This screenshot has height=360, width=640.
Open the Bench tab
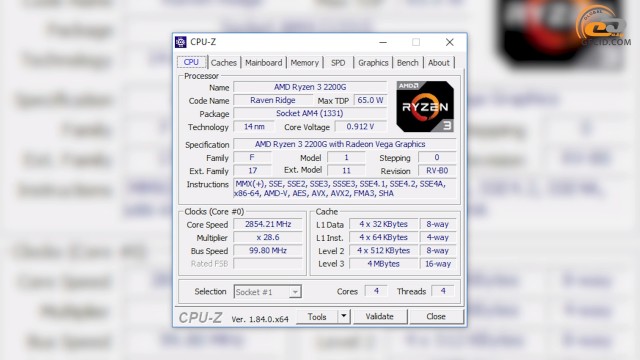click(408, 62)
